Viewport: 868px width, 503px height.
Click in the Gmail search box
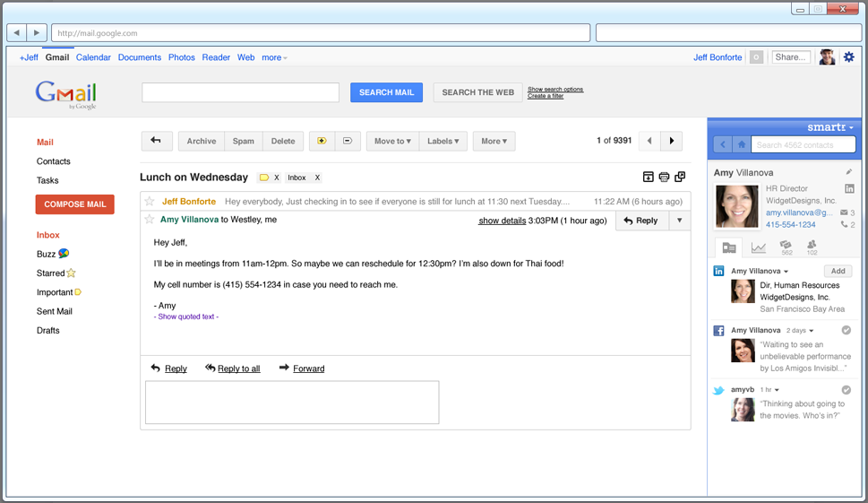[x=240, y=92]
